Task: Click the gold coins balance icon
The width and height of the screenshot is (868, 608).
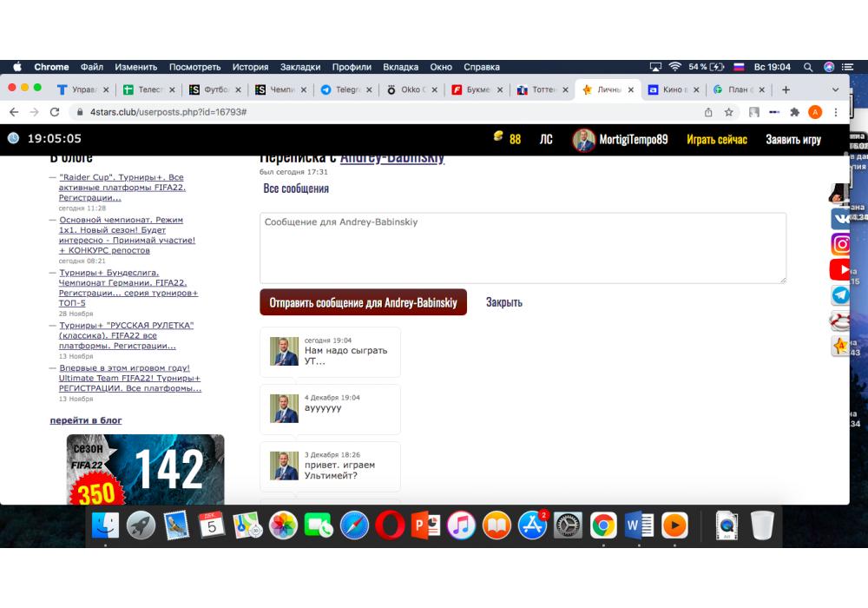Action: [498, 137]
